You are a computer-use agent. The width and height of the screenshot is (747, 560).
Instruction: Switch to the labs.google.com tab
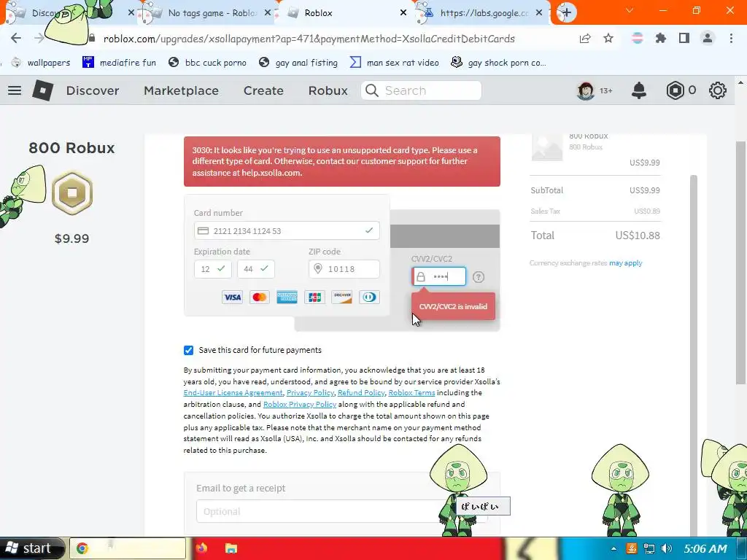(x=481, y=13)
